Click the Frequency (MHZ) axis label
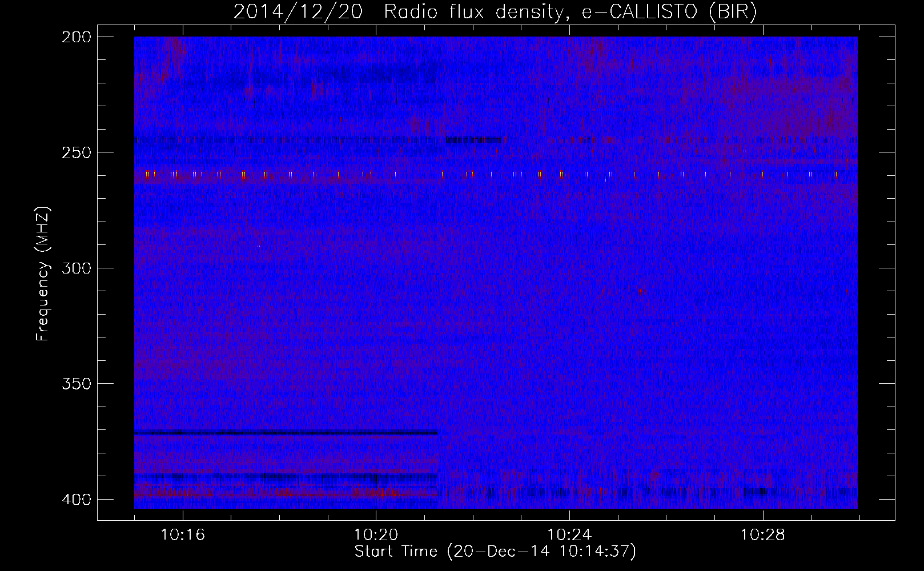This screenshot has height=571, width=924. click(x=43, y=274)
